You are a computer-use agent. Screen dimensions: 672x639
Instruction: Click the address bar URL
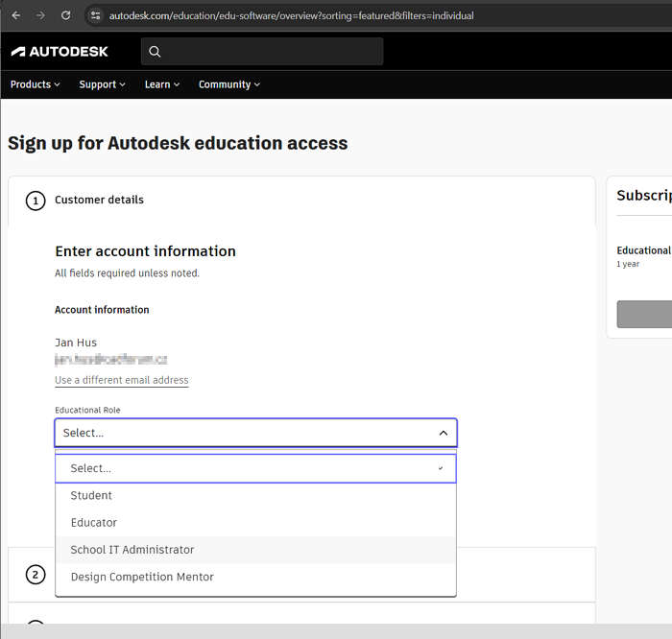292,16
